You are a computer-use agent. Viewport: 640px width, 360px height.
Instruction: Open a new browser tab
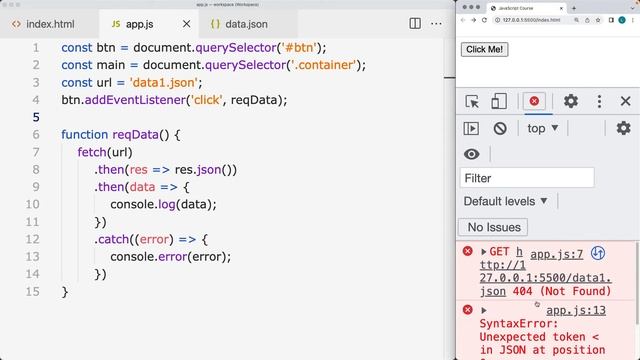pyautogui.click(x=574, y=8)
